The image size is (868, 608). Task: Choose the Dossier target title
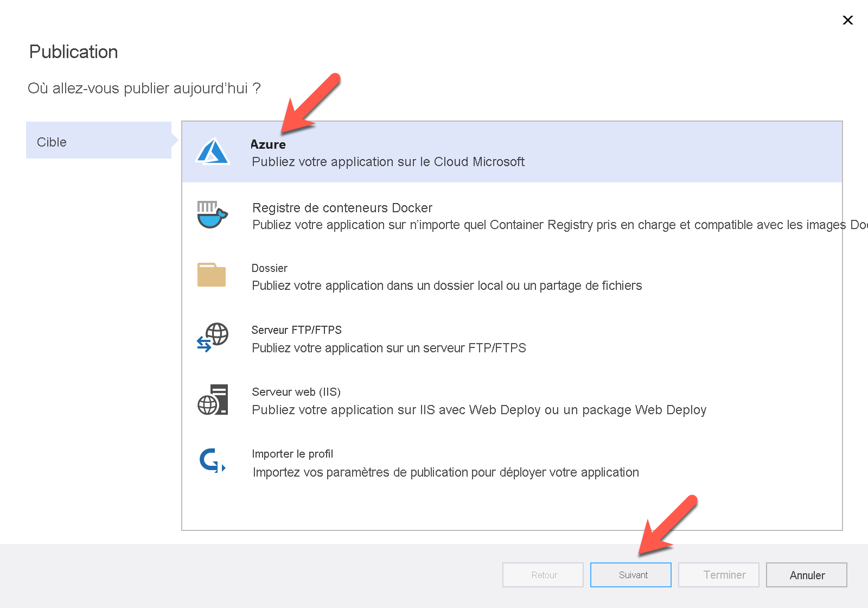click(x=270, y=268)
